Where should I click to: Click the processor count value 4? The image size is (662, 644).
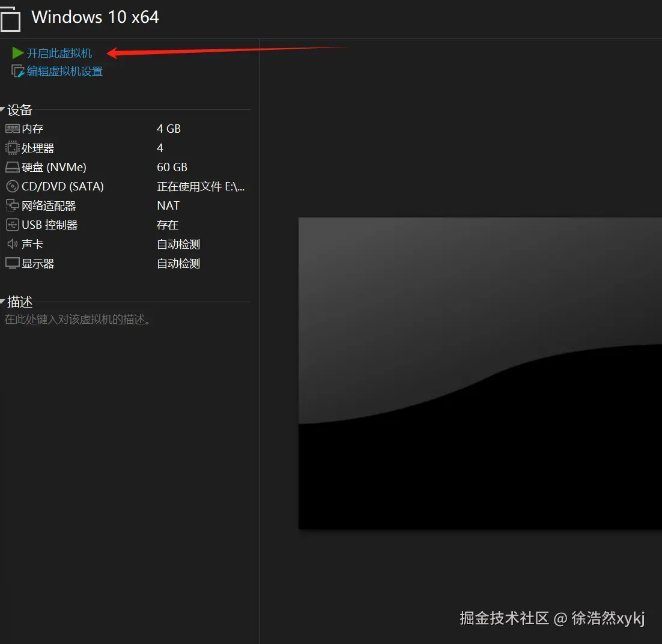pyautogui.click(x=160, y=148)
